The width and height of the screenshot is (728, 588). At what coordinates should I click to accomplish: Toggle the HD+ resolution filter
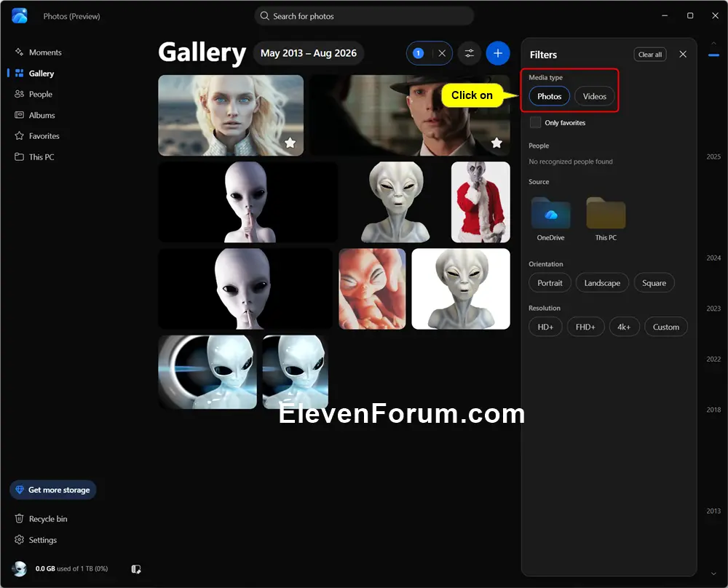[x=545, y=327]
